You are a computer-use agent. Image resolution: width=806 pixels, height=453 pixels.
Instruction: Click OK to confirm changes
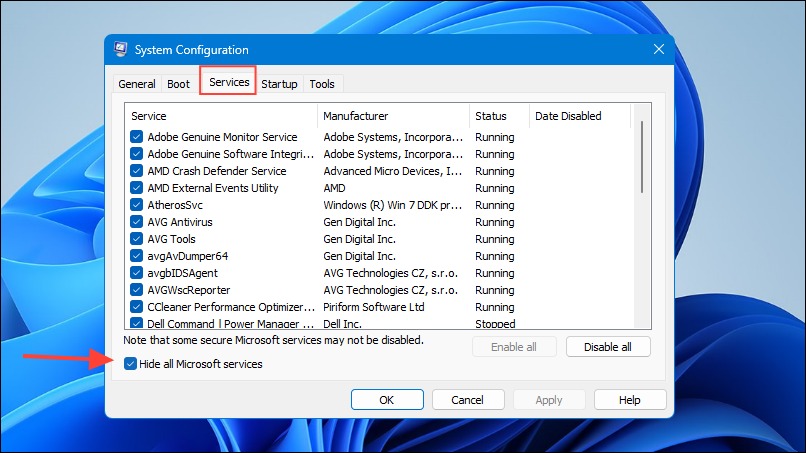point(387,400)
